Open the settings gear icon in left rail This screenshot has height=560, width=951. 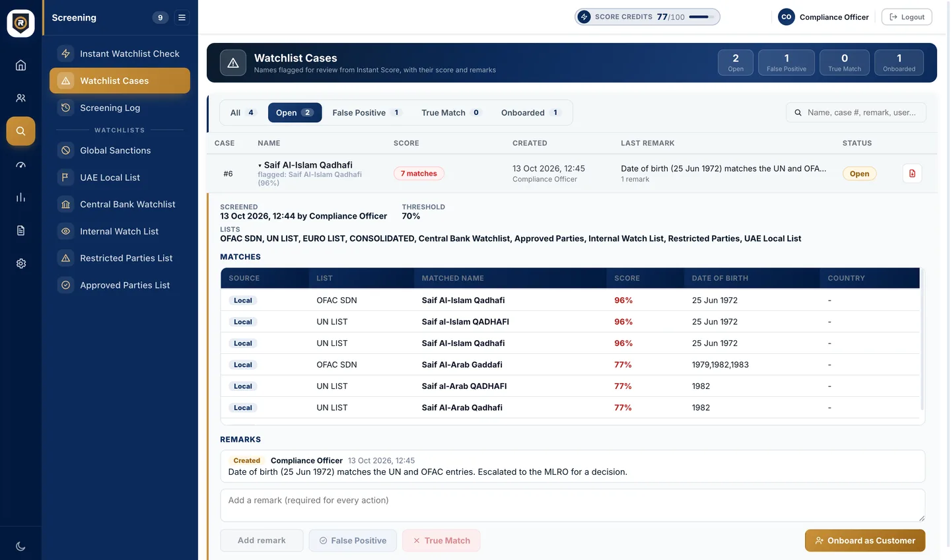coord(20,263)
